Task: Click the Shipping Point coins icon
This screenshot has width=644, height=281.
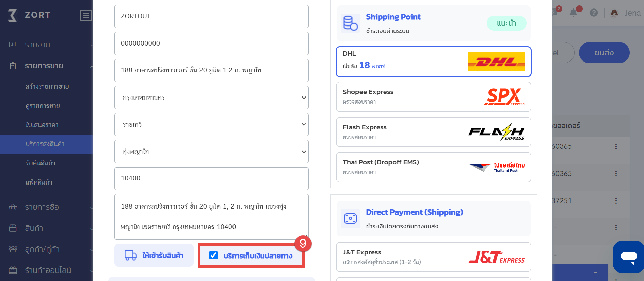Action: pos(350,23)
